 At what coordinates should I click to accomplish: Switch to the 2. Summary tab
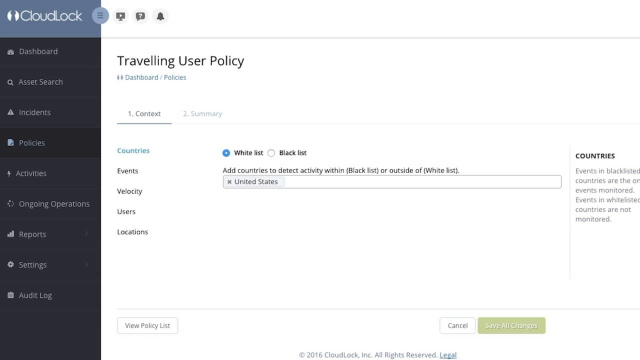pyautogui.click(x=202, y=114)
